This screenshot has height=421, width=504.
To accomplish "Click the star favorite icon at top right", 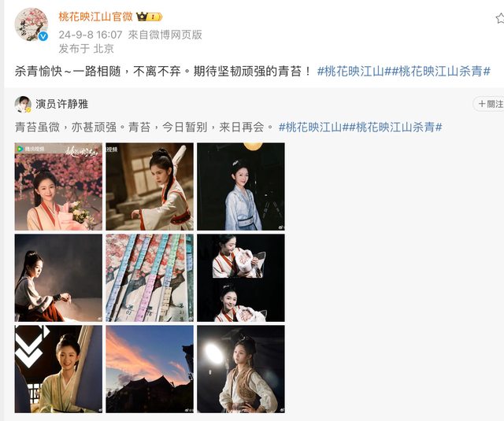I will 500,18.
